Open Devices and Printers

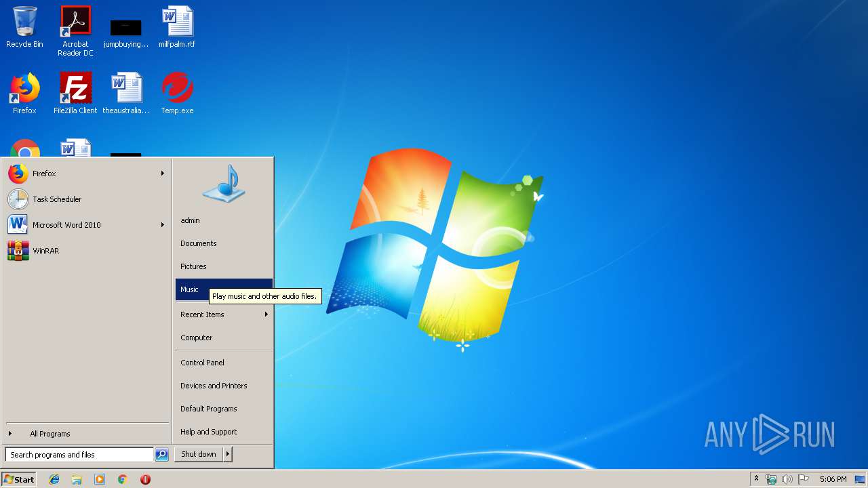pyautogui.click(x=224, y=386)
